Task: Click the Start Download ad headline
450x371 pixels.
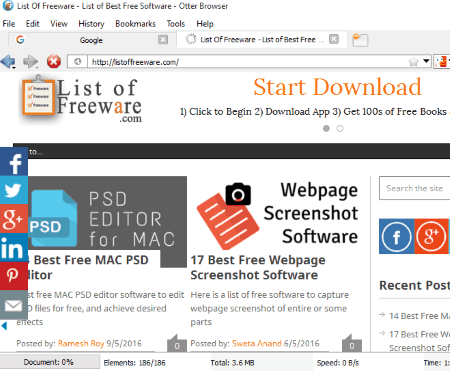Action: tap(337, 87)
